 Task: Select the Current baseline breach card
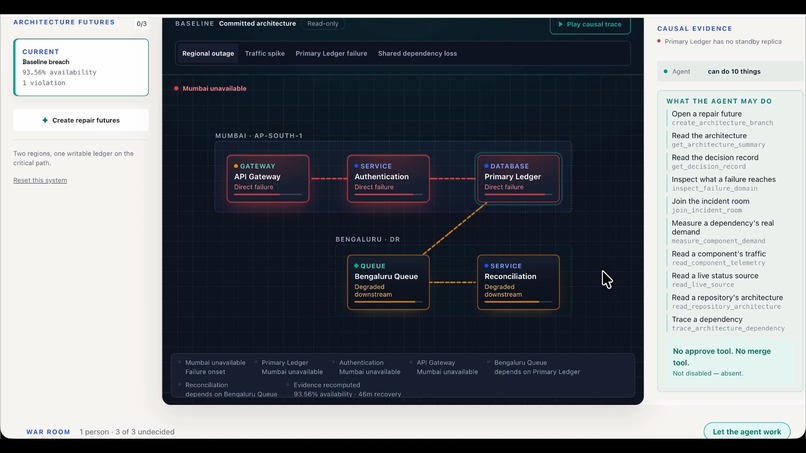(x=81, y=67)
